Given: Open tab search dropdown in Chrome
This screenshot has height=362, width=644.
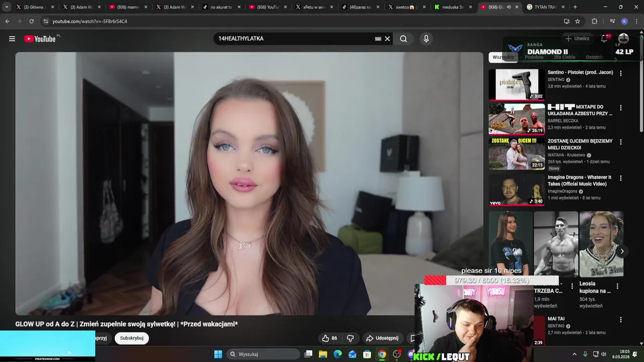Looking at the screenshot, I should click(7, 7).
